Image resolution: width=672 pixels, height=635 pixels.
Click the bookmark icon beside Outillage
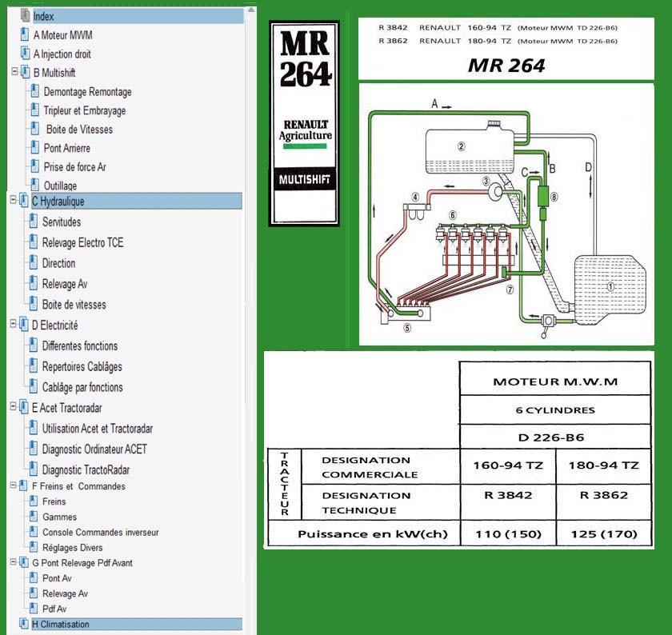35,185
